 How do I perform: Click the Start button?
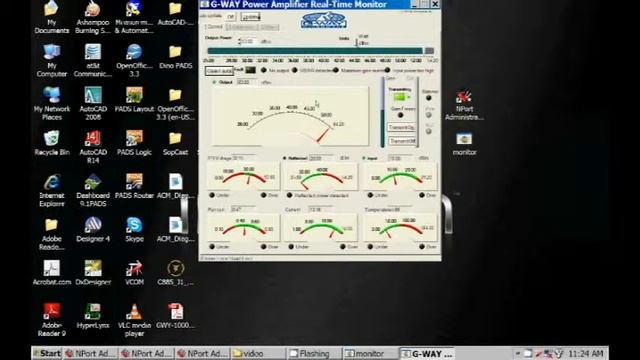tap(47, 353)
